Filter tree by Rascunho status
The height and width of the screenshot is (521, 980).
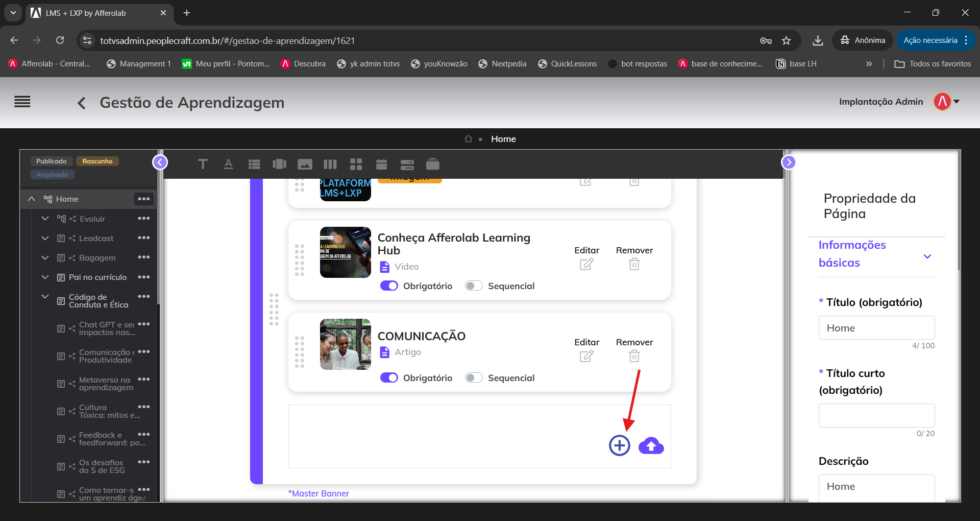tap(97, 161)
